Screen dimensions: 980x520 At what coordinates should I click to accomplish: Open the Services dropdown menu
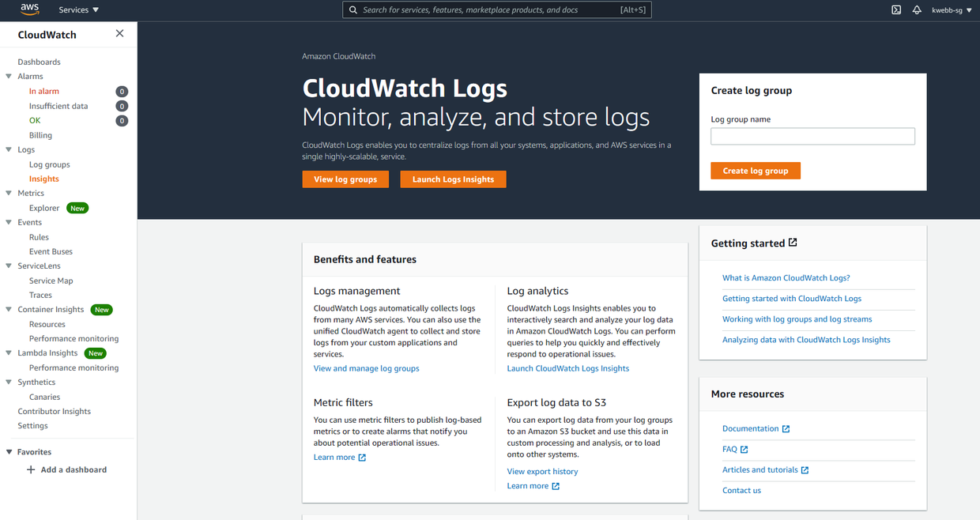79,10
